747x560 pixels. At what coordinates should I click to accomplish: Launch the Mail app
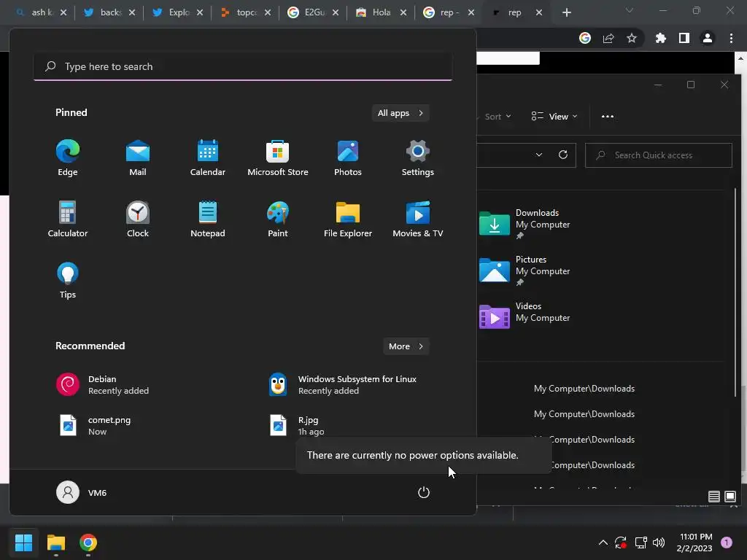pyautogui.click(x=138, y=158)
